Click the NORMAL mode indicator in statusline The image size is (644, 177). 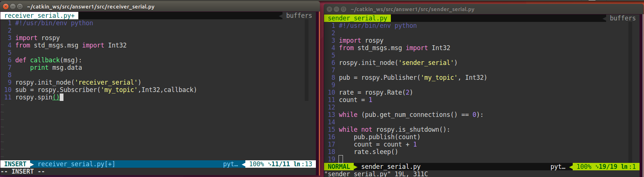pyautogui.click(x=339, y=167)
